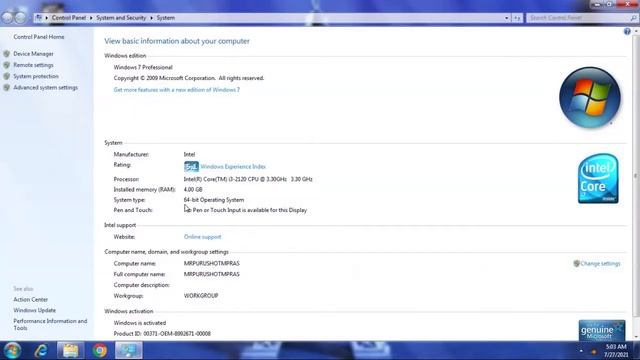
Task: Go to Control Panel Home
Action: [x=39, y=37]
